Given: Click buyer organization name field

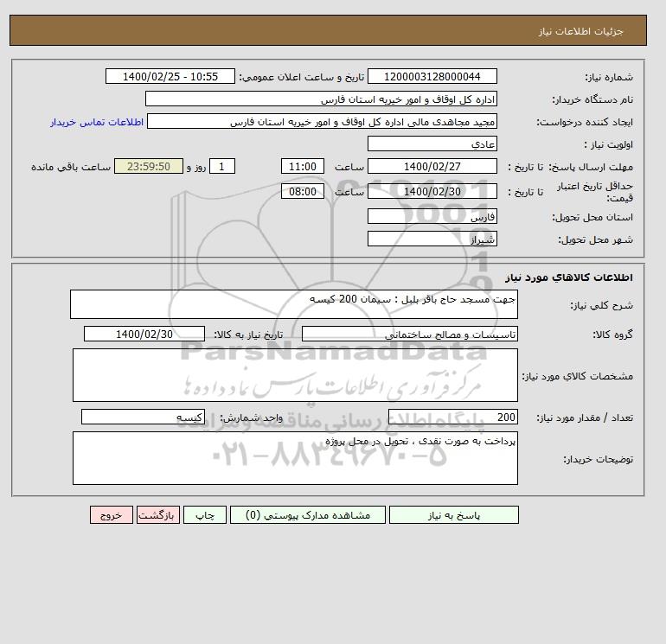Looking at the screenshot, I should (x=321, y=99).
